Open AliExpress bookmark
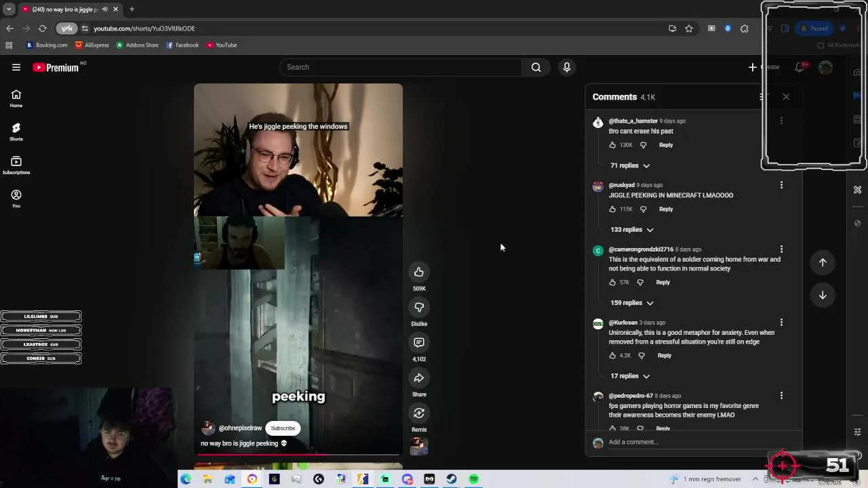868x488 pixels. pos(92,45)
